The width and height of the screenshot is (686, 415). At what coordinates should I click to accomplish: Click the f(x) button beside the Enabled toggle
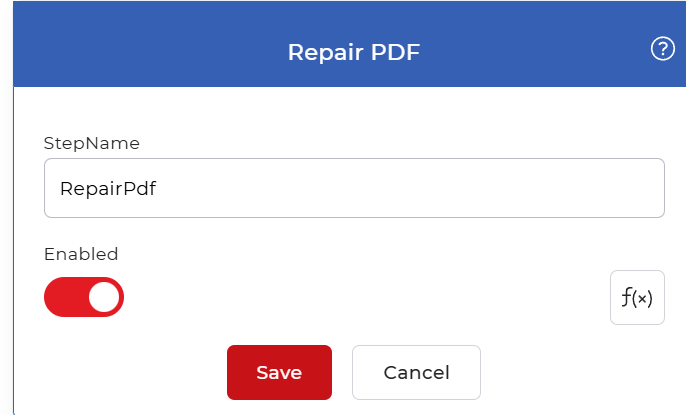[637, 297]
